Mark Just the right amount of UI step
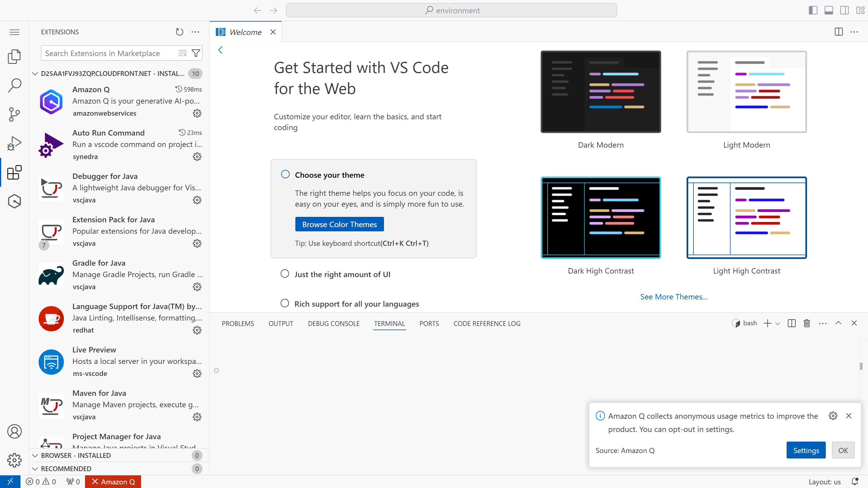 click(x=285, y=274)
